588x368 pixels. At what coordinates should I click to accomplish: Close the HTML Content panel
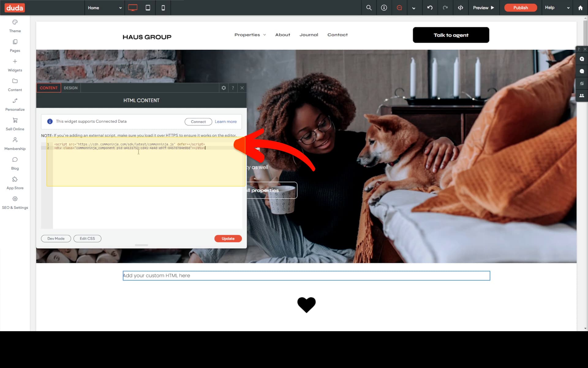point(242,88)
